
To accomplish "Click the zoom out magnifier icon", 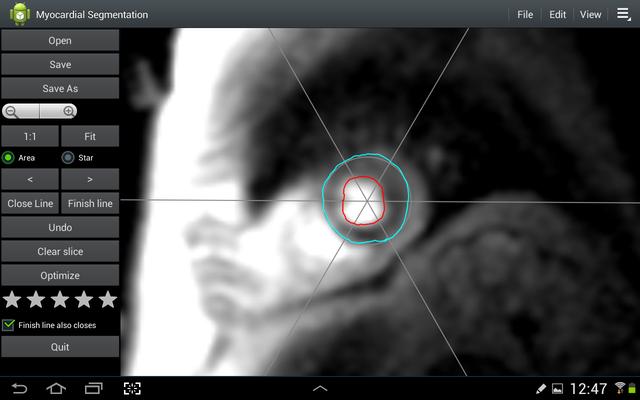I will pyautogui.click(x=11, y=112).
